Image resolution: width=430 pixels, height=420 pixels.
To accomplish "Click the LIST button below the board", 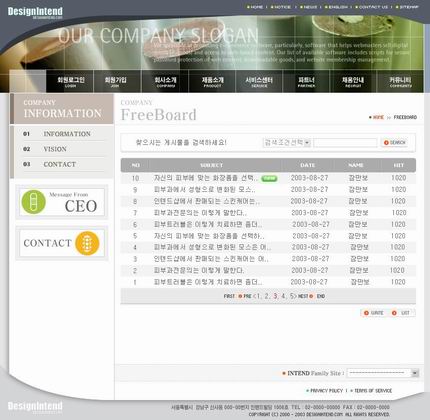I will tap(401, 313).
